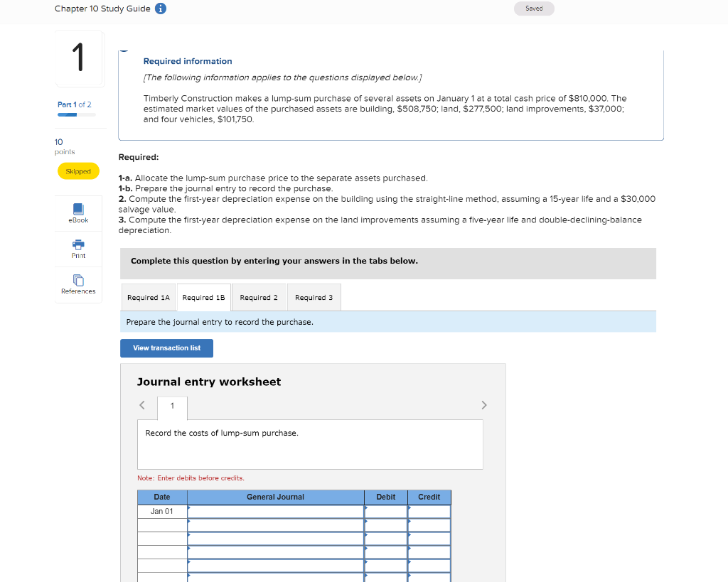Open General Journal dropdown in Jan 01 row
This screenshot has height=582, width=728.
click(276, 512)
